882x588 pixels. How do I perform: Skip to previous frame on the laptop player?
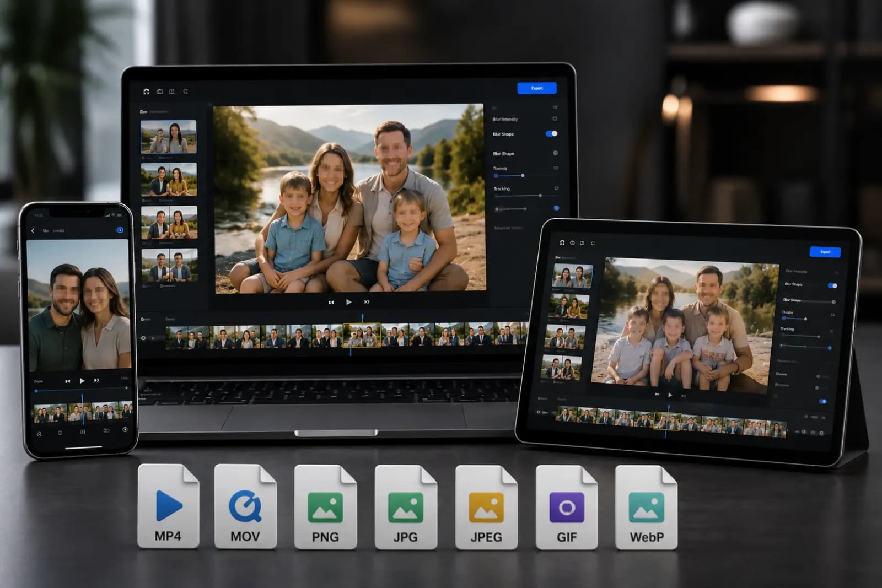coord(331,302)
